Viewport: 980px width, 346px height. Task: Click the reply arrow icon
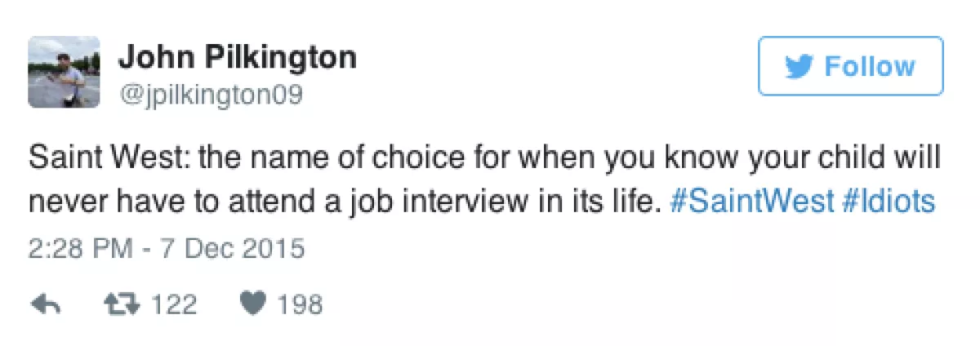pyautogui.click(x=46, y=305)
